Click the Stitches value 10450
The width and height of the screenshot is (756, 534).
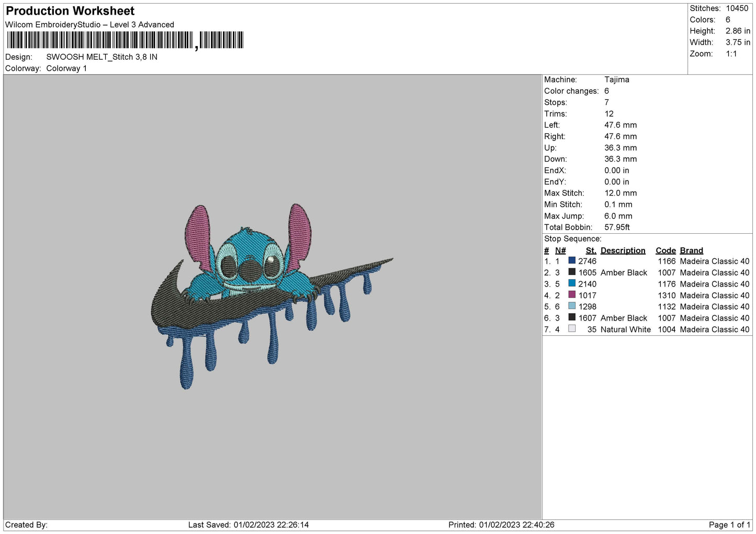pos(737,8)
